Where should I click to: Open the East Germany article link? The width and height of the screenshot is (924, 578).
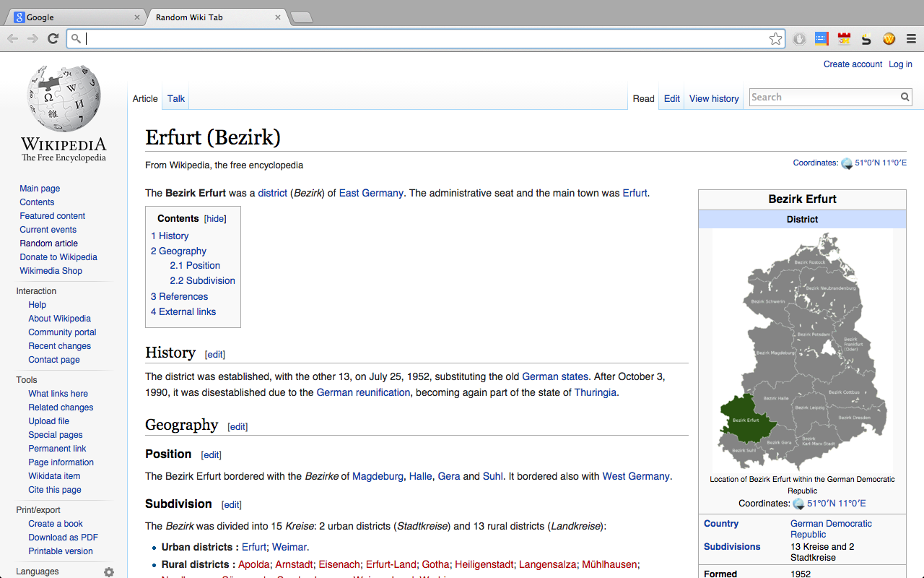[372, 194]
